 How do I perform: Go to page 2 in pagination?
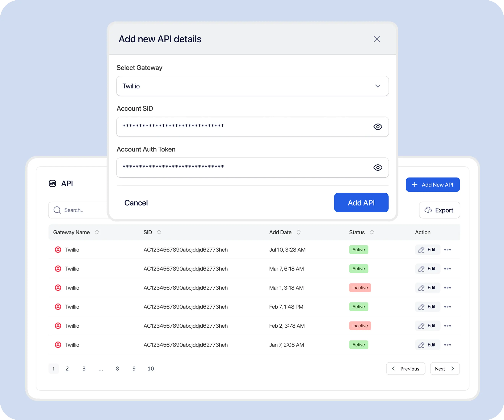67,368
